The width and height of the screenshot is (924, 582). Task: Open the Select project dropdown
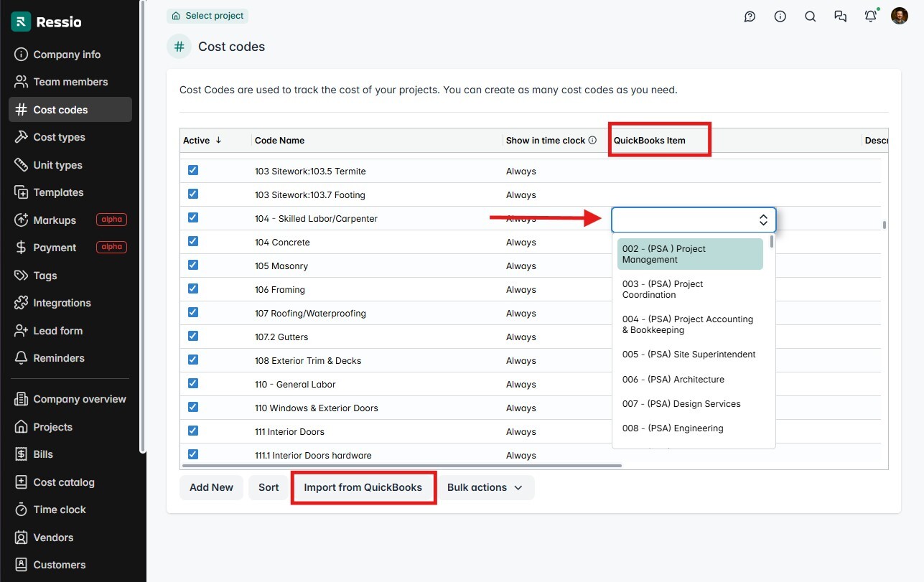point(208,16)
